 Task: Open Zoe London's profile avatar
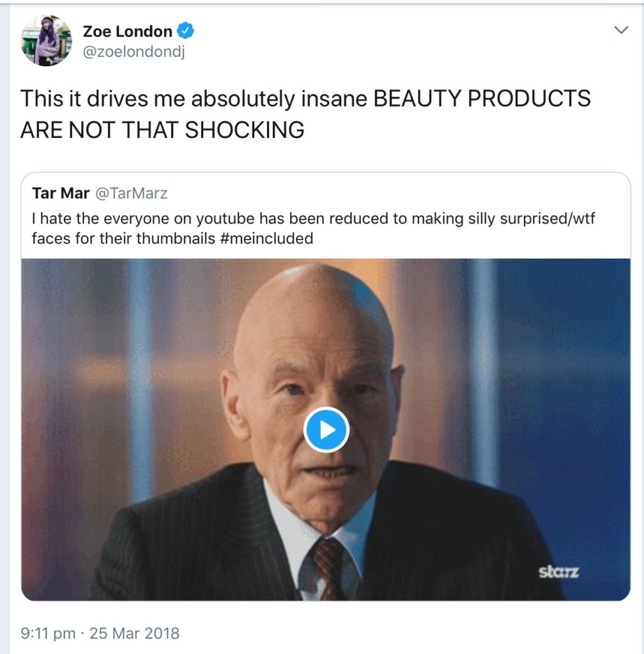pyautogui.click(x=46, y=41)
